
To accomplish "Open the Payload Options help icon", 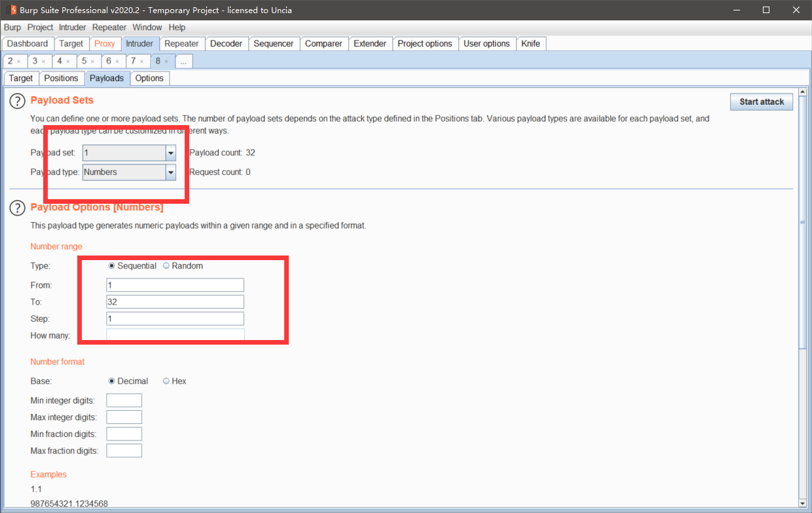I will point(18,208).
